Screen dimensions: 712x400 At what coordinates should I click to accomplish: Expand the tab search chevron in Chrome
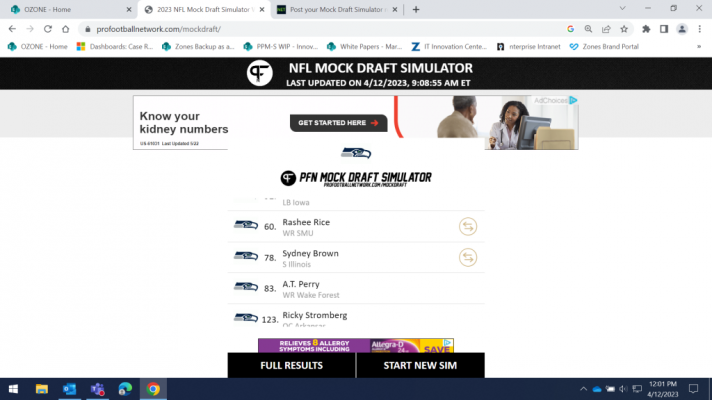pos(623,9)
